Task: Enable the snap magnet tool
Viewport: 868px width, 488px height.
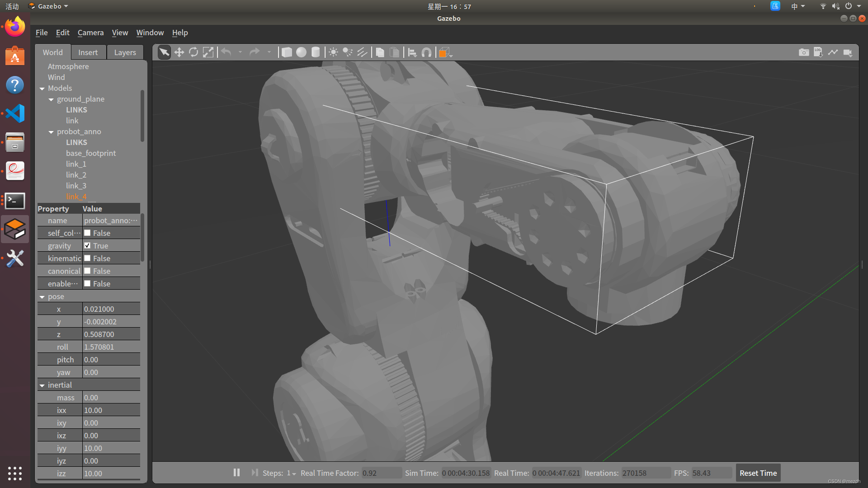Action: (426, 52)
